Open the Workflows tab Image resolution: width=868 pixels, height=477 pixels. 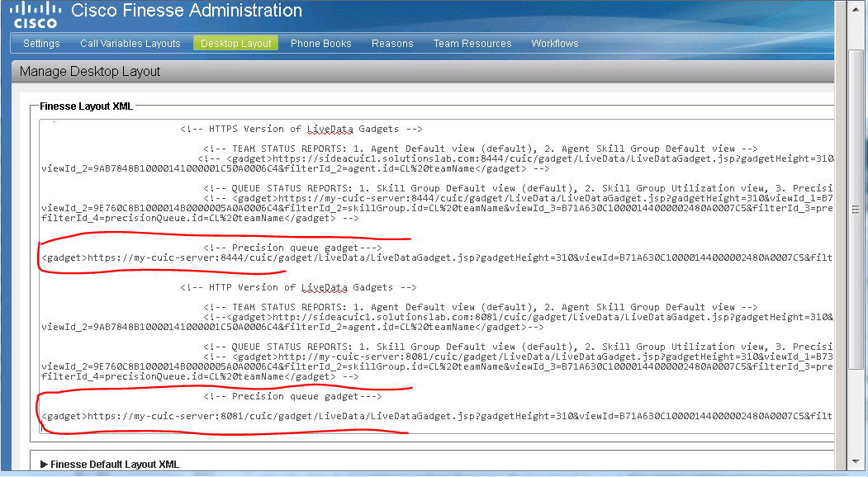[x=555, y=43]
